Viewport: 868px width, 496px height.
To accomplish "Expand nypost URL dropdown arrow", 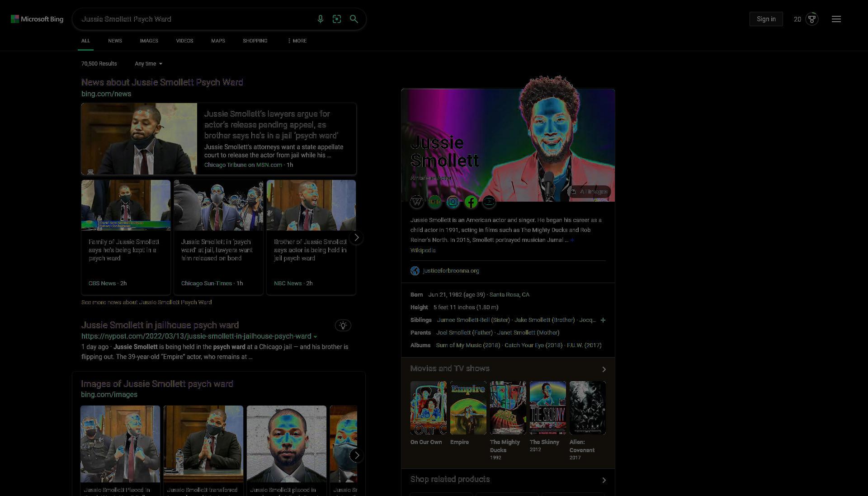I will coord(315,337).
